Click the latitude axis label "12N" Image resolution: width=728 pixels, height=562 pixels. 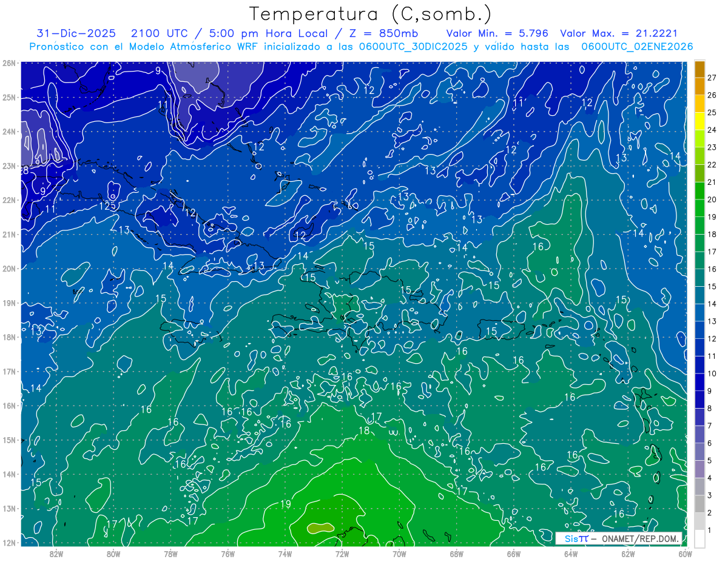[8, 543]
